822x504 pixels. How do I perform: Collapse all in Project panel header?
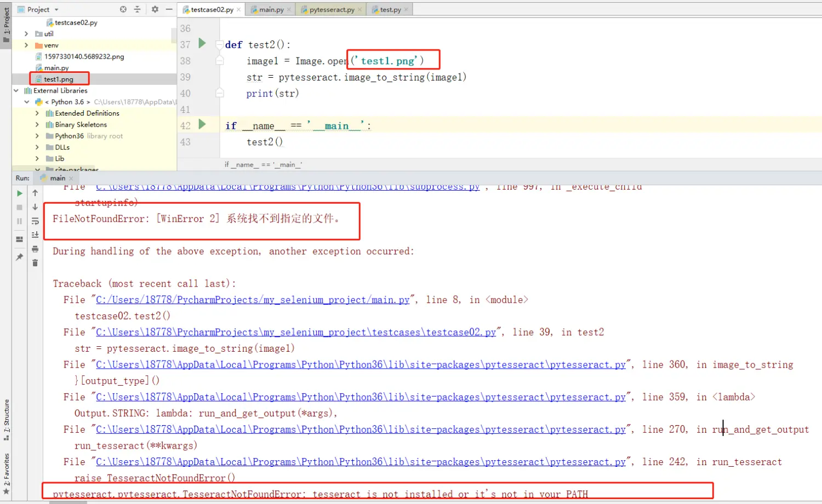(x=138, y=9)
